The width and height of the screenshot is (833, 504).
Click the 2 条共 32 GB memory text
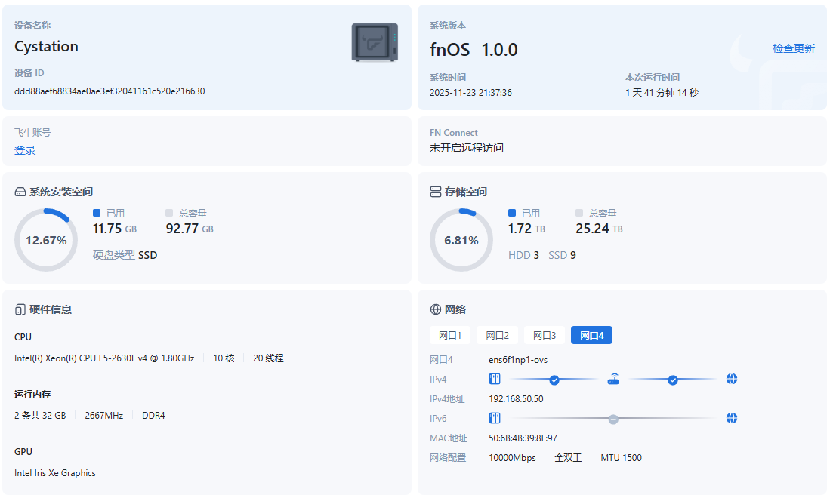point(40,416)
